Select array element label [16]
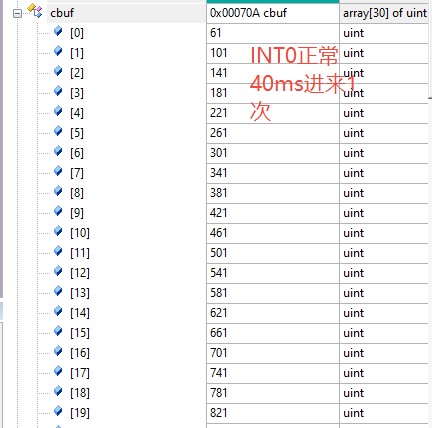 click(80, 353)
